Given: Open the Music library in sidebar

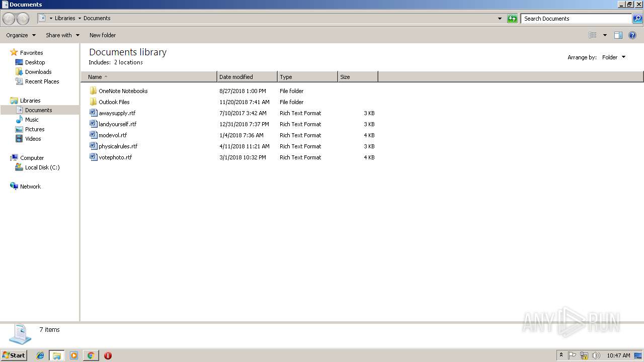Looking at the screenshot, I should 32,120.
